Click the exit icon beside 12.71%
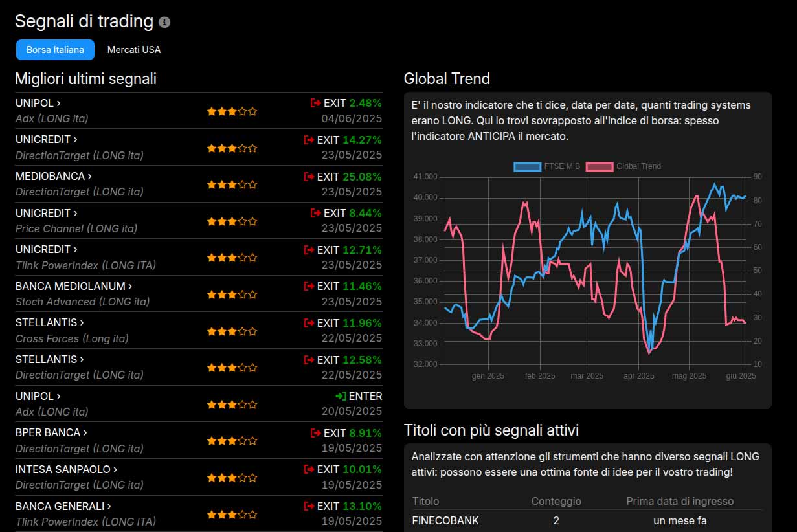Image resolution: width=797 pixels, height=532 pixels. (x=309, y=250)
